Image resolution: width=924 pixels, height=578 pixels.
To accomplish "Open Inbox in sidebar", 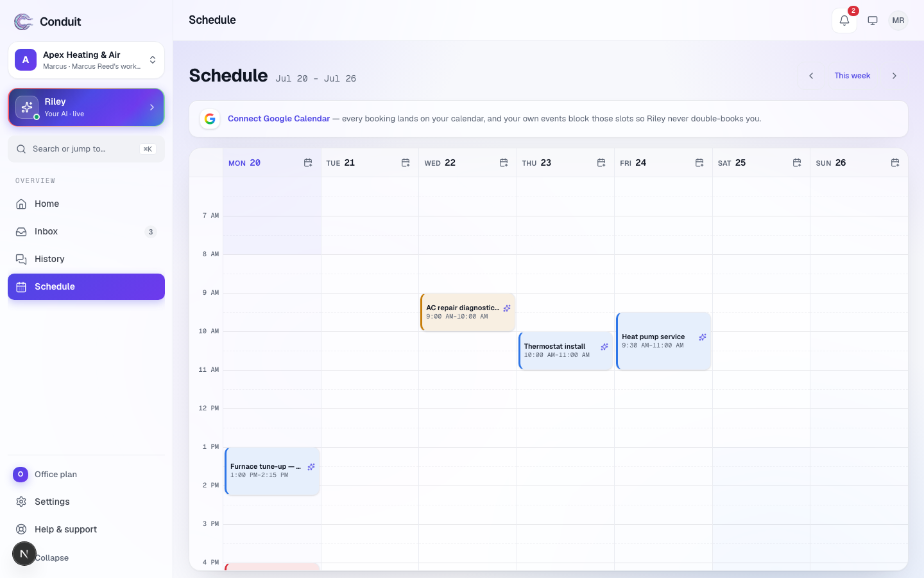I will pyautogui.click(x=86, y=231).
